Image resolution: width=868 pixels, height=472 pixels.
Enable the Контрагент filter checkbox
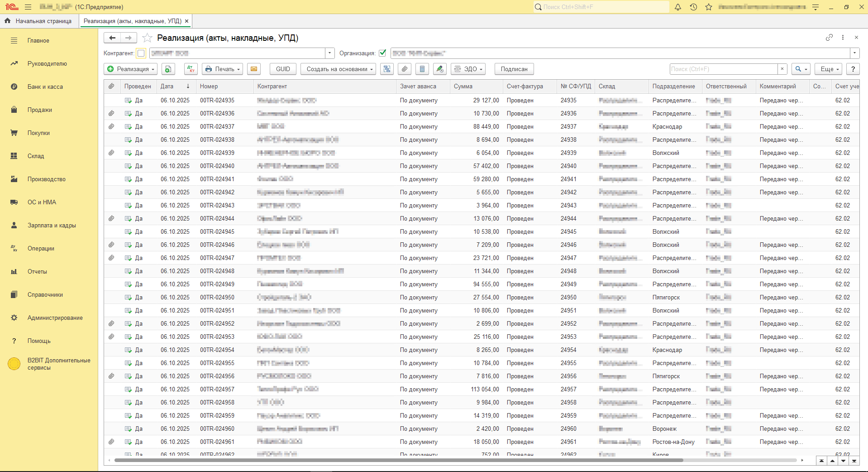pos(141,53)
